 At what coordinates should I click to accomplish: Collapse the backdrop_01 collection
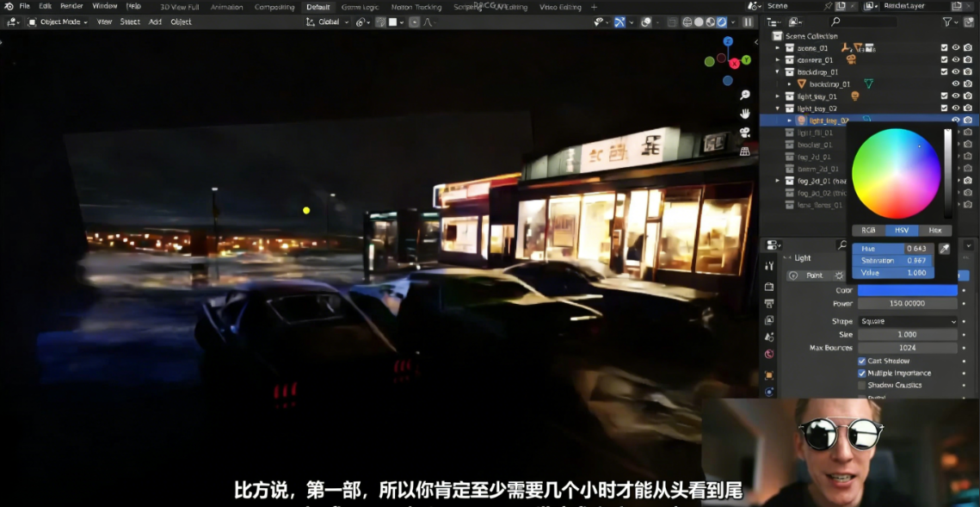click(777, 70)
